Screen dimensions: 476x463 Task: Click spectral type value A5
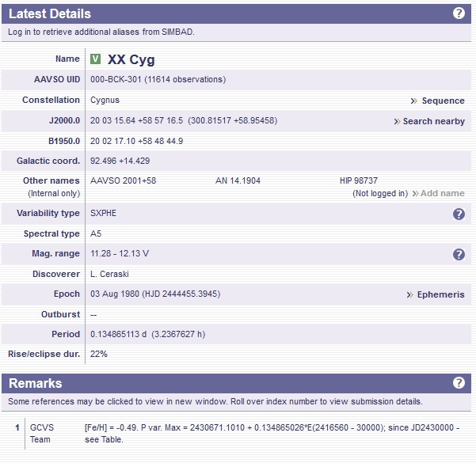(x=96, y=233)
